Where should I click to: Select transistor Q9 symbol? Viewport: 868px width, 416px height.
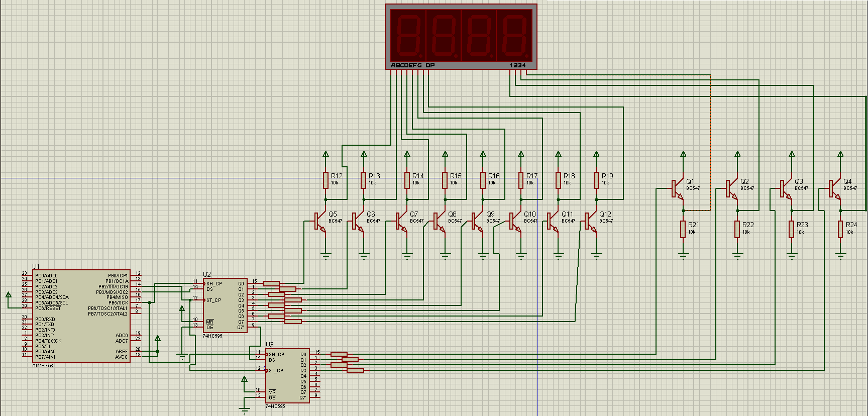(x=478, y=221)
